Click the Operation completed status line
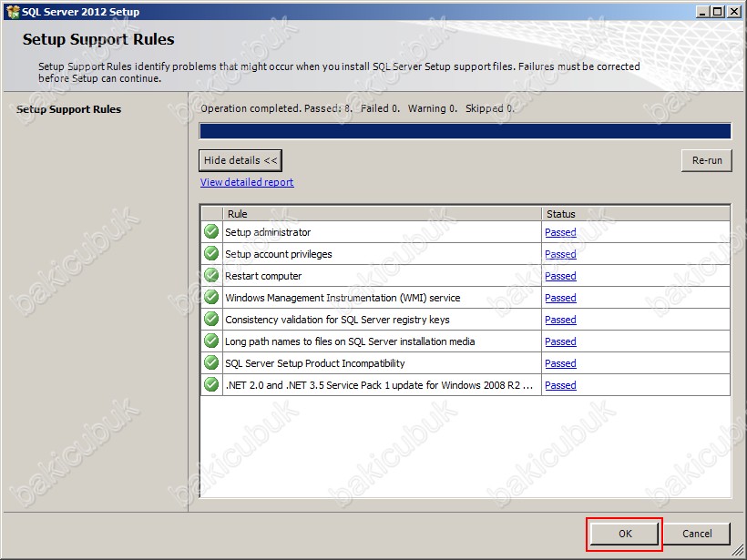The width and height of the screenshot is (747, 560). [x=357, y=108]
